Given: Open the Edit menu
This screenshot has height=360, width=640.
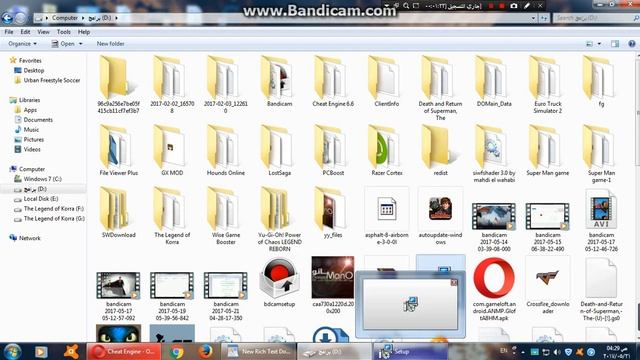Looking at the screenshot, I should tap(25, 32).
